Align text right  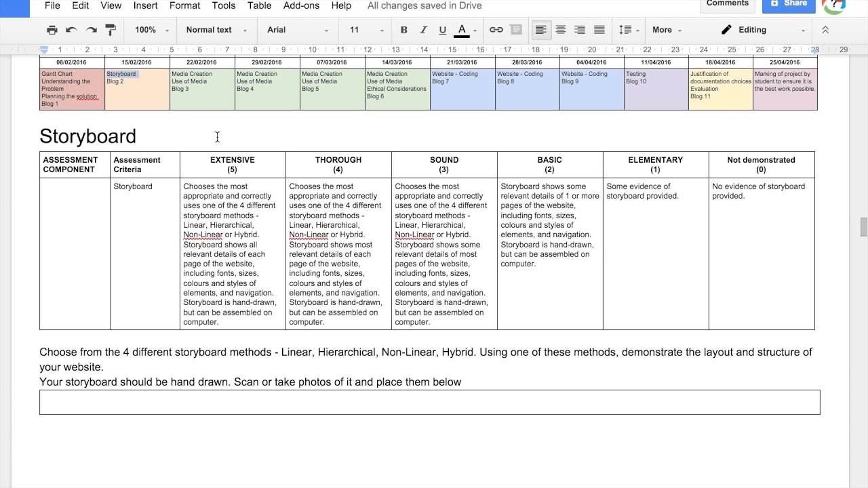pos(580,30)
